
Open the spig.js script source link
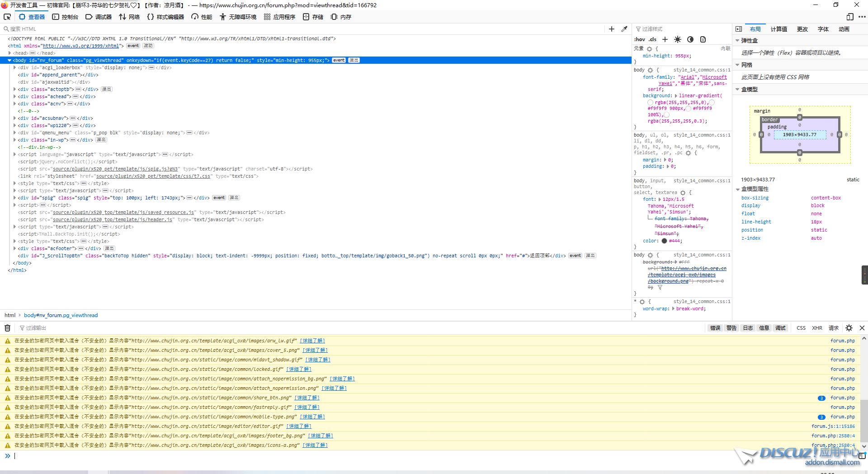coord(115,169)
